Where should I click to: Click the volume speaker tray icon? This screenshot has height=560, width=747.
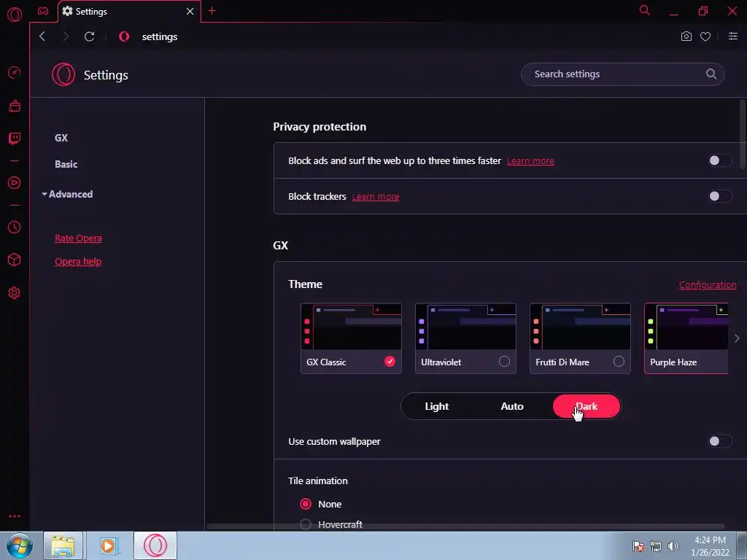coord(673,546)
